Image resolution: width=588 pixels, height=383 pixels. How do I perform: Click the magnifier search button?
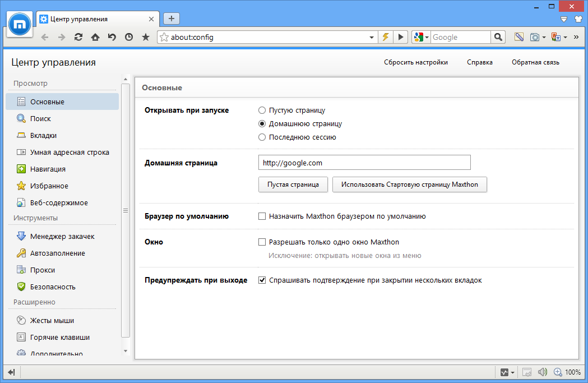[498, 37]
